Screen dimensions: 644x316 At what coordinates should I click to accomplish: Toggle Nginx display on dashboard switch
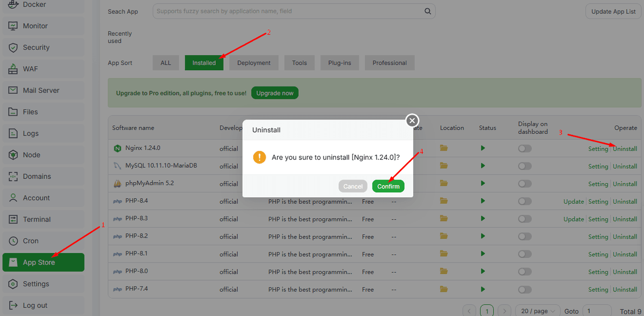tap(525, 148)
